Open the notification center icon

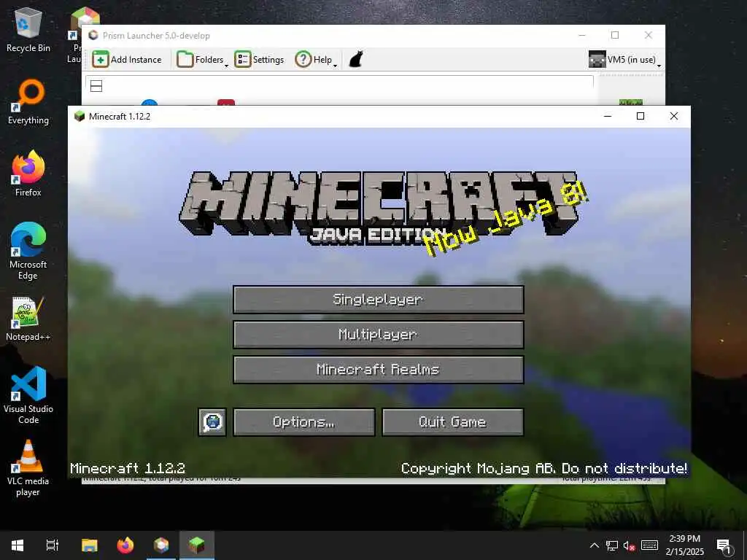click(724, 545)
